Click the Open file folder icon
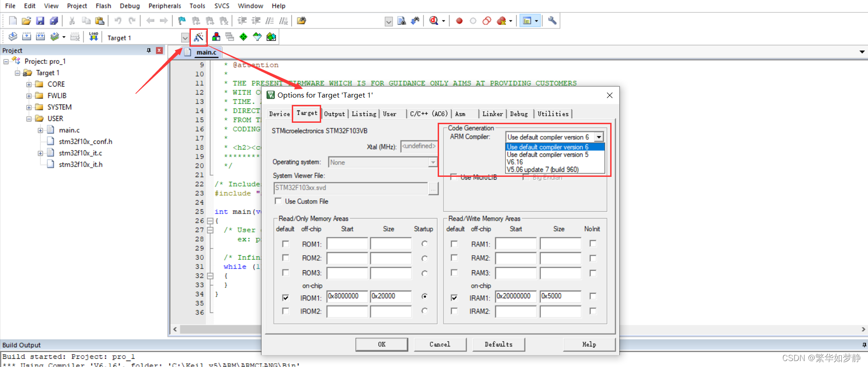The height and width of the screenshot is (367, 868). click(x=26, y=21)
